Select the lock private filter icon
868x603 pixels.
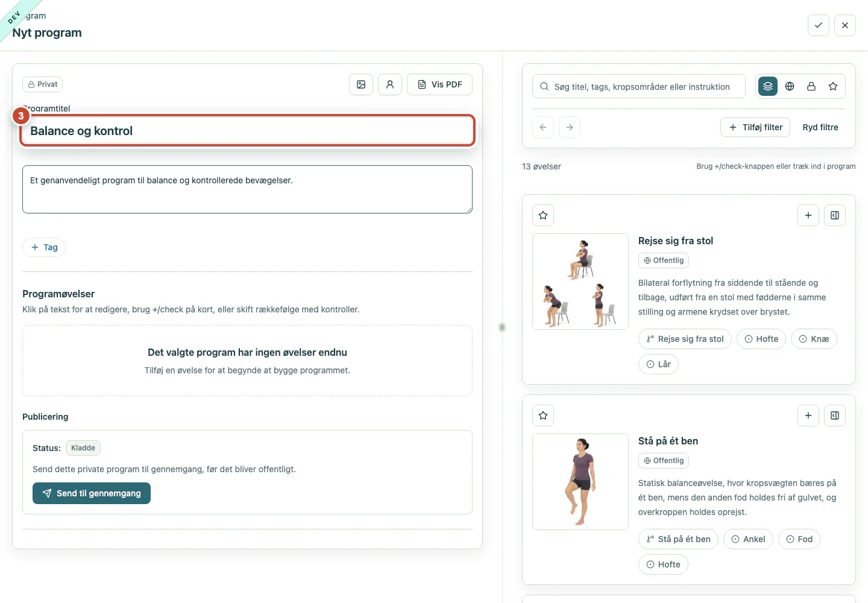(x=811, y=86)
